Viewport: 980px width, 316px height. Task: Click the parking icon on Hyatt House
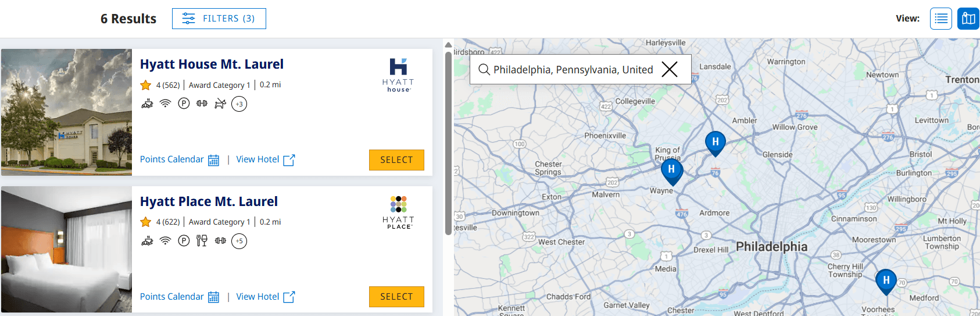pyautogui.click(x=184, y=104)
